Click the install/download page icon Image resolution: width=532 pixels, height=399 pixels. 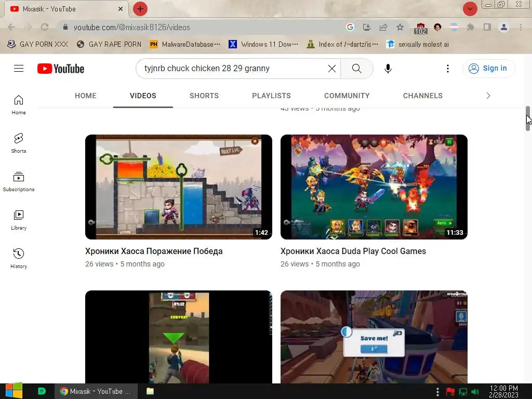366,27
